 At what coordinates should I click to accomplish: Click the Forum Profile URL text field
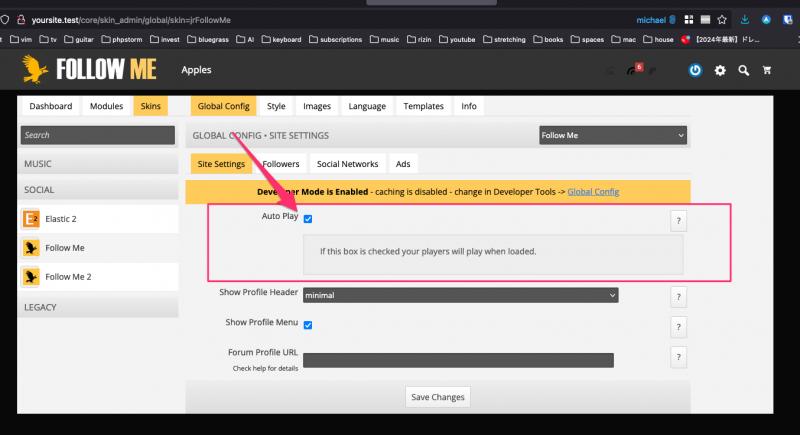pyautogui.click(x=458, y=360)
